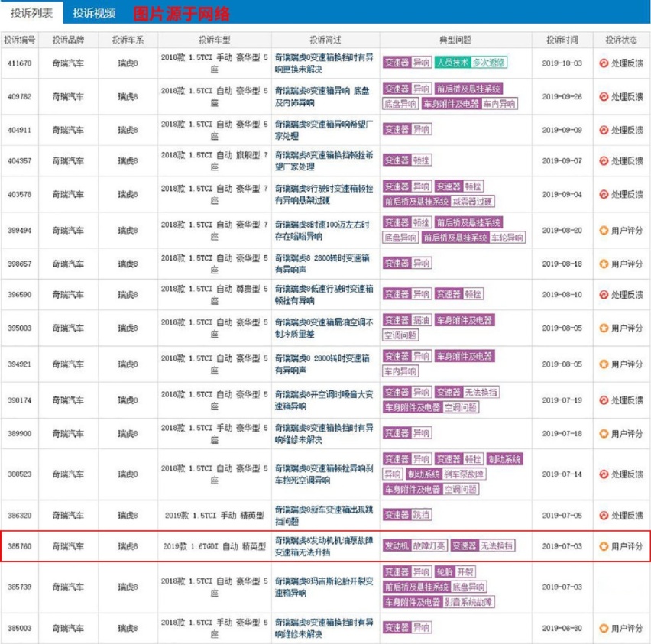The image size is (651, 644).
Task: Open the complaint description for ID 385003
Action: [324, 628]
